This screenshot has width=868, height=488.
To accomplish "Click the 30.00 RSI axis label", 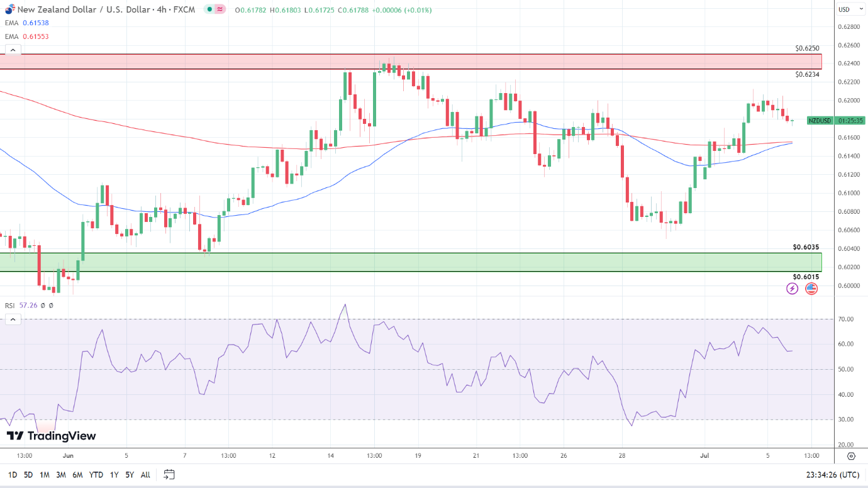I will tap(845, 419).
